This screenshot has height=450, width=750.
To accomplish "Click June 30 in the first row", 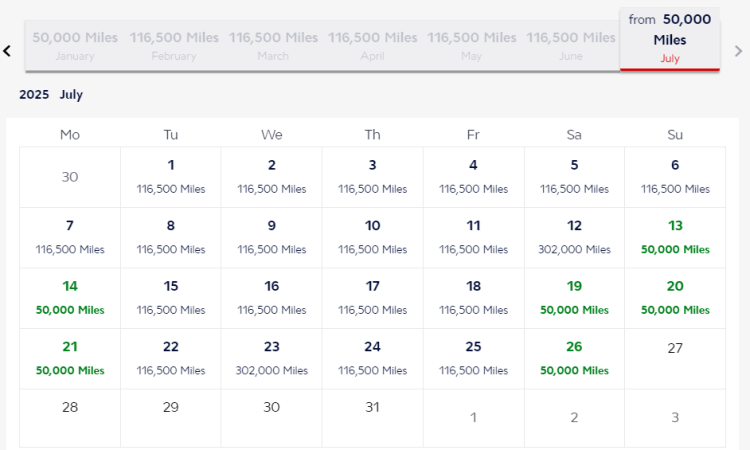I will click(70, 177).
